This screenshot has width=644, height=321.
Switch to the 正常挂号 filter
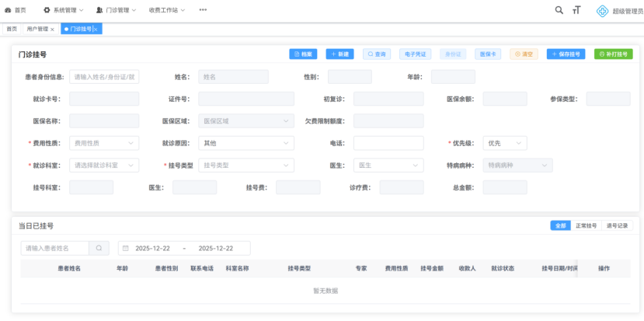(586, 225)
